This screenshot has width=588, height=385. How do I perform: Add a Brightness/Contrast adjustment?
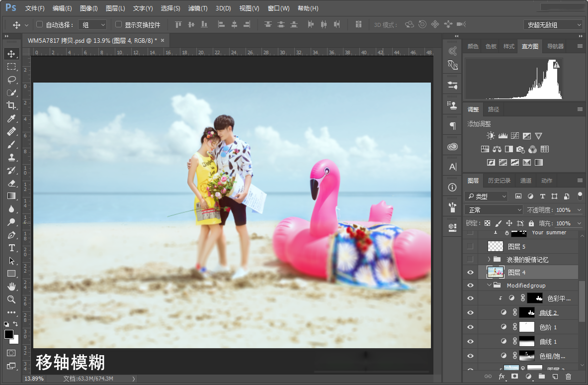coord(491,136)
